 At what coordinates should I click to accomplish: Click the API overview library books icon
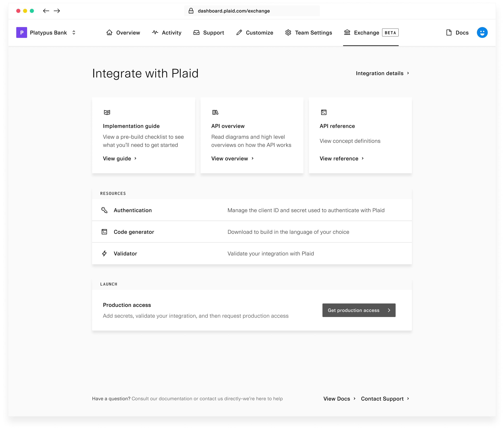(215, 112)
